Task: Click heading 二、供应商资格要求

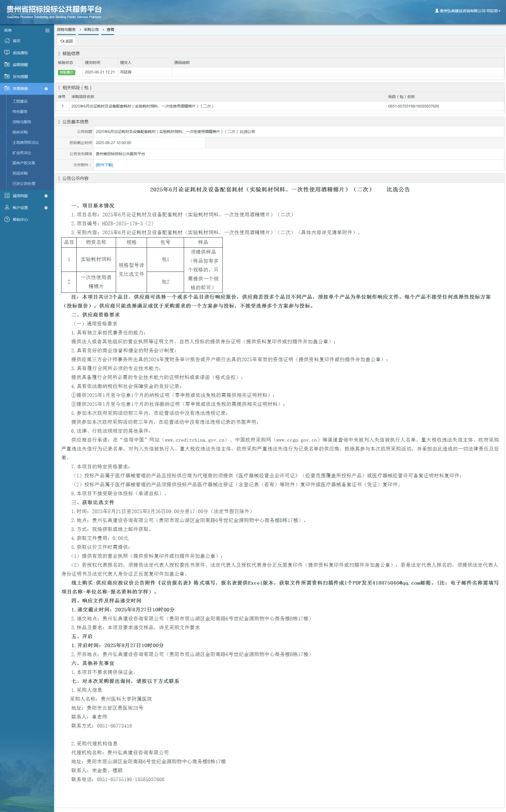Action: pos(95,315)
